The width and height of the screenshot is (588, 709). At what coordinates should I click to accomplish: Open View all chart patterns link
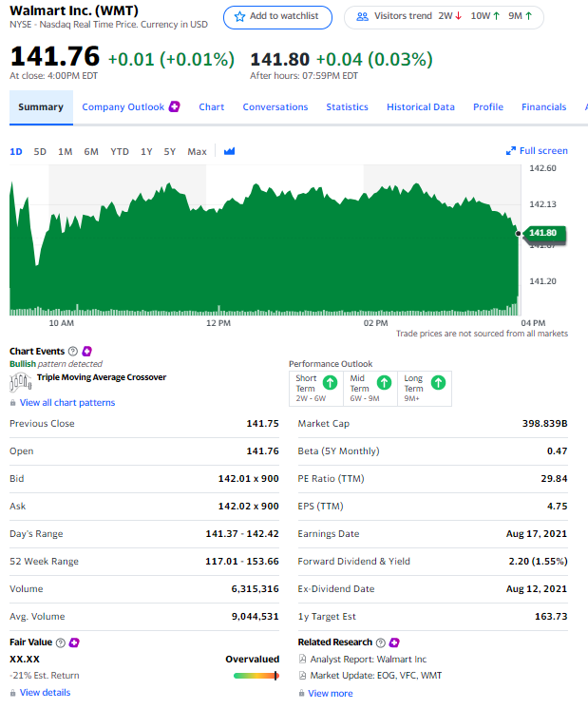click(67, 403)
